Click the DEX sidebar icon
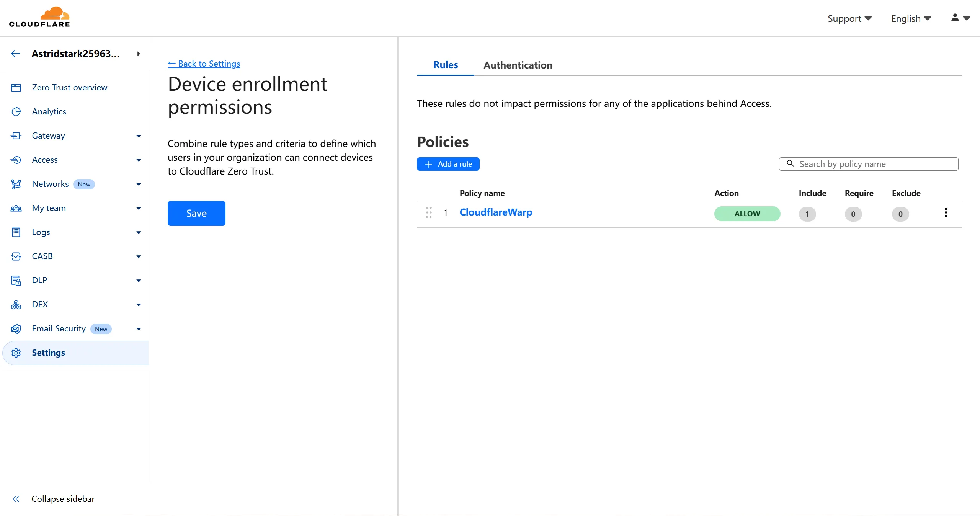The image size is (980, 516). pos(16,305)
